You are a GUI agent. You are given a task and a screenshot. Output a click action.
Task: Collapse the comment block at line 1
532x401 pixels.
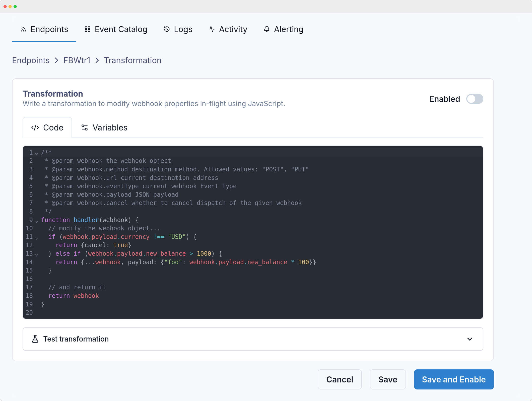click(x=37, y=153)
